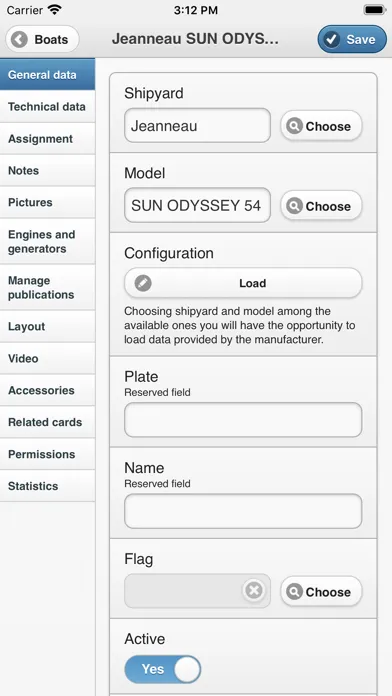The height and width of the screenshot is (696, 392).
Task: Click the Plate input field
Action: pyautogui.click(x=243, y=420)
